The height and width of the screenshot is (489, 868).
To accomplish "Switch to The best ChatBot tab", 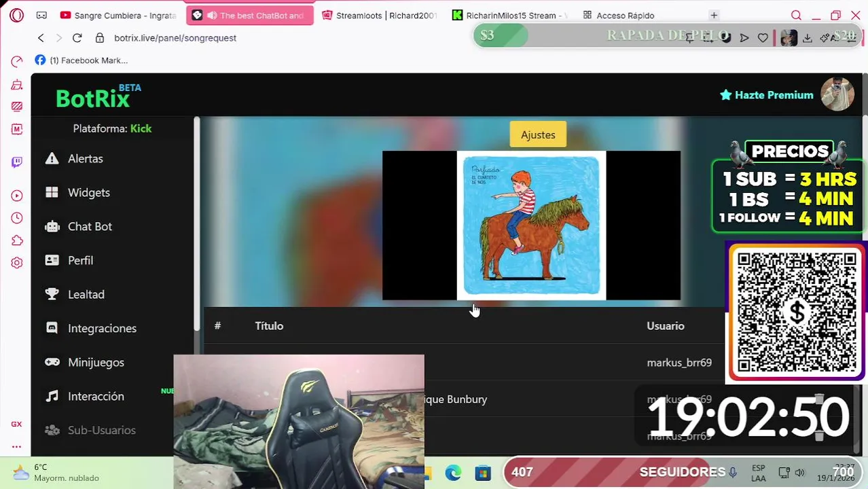I will [251, 15].
